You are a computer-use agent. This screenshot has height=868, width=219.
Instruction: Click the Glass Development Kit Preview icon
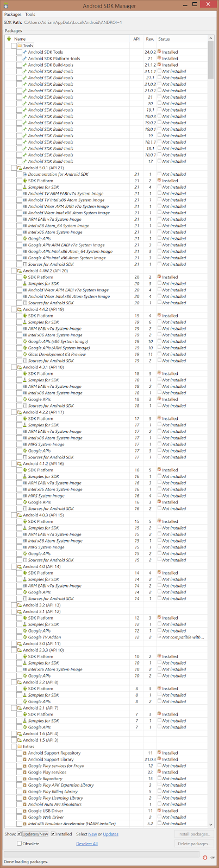pos(24,354)
